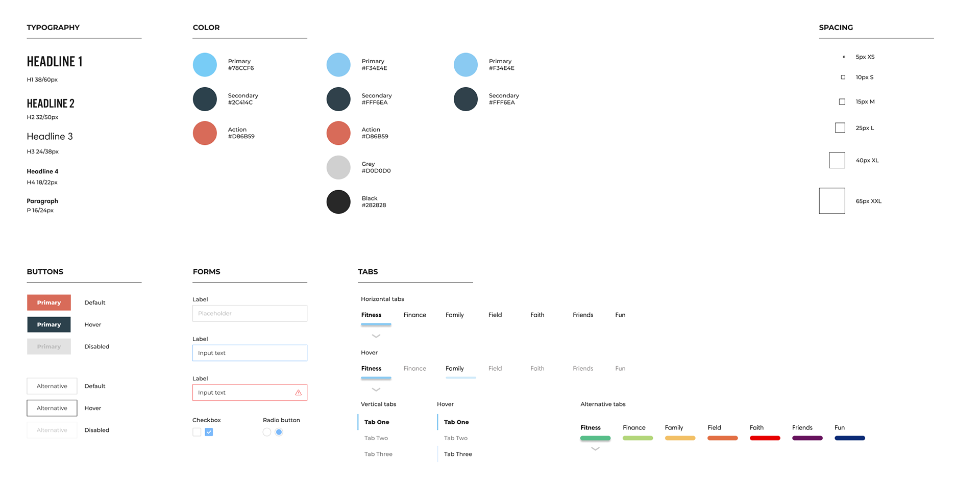
Task: Click the bold Headline 4 text
Action: [x=42, y=171]
